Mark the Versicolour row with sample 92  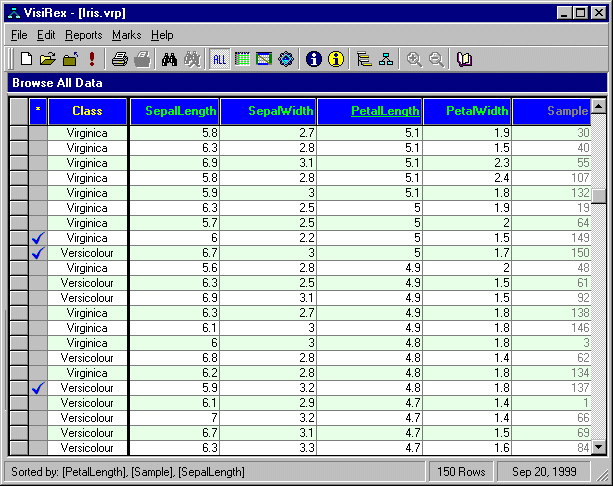click(38, 298)
